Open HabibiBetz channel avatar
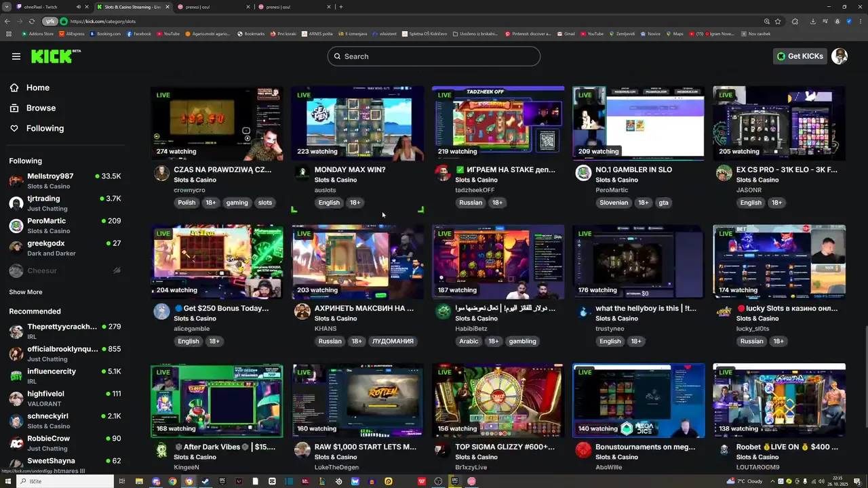 click(x=443, y=312)
